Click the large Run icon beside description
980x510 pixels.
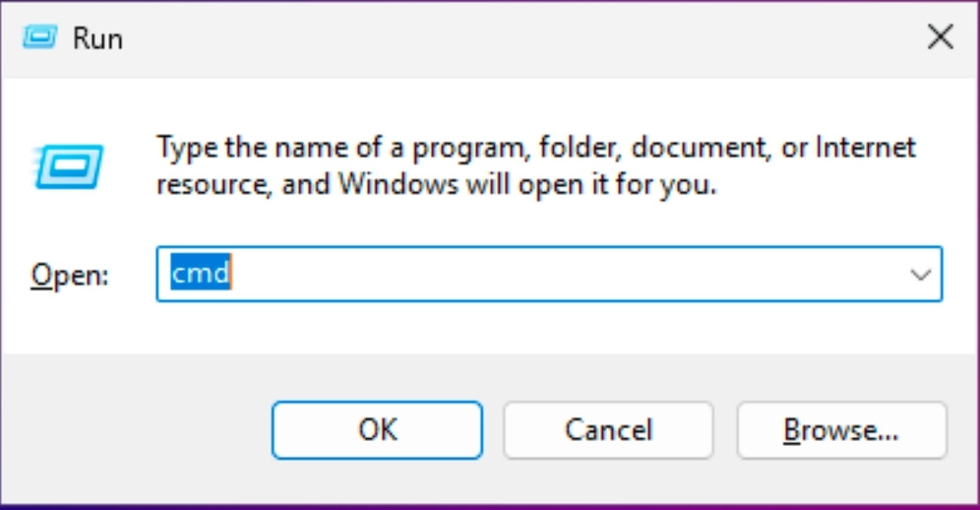[68, 165]
